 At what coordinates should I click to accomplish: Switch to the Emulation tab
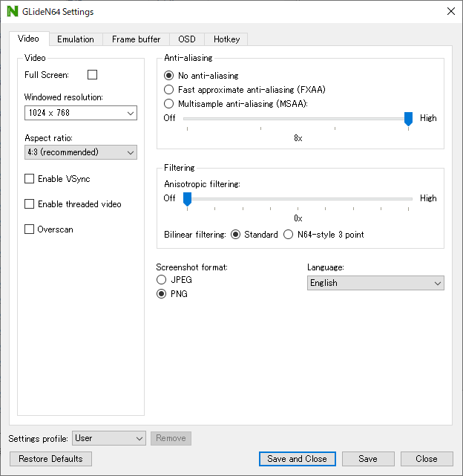point(76,39)
